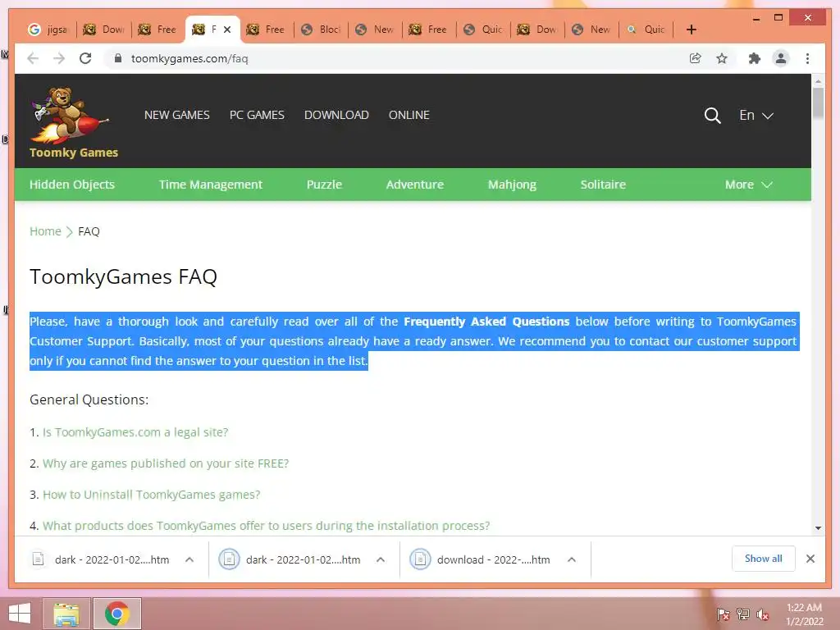This screenshot has width=840, height=630.
Task: Switch to the jigsa Google tab
Action: click(x=48, y=30)
